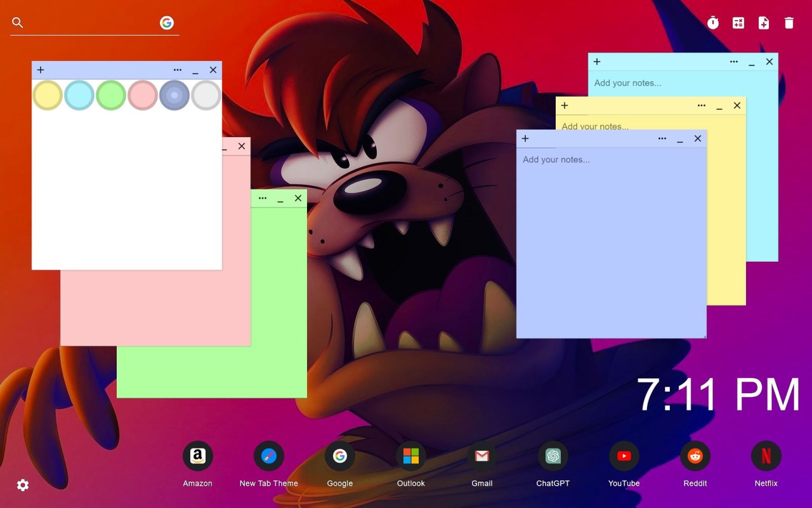Visit the Reddit shortcut
The height and width of the screenshot is (508, 812).
tap(695, 456)
